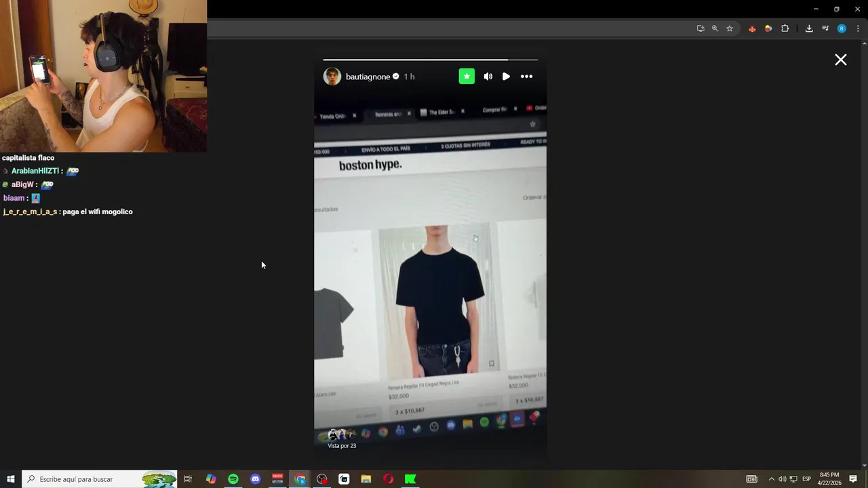The height and width of the screenshot is (488, 868).
Task: Open the Windows Start menu
Action: [11, 479]
